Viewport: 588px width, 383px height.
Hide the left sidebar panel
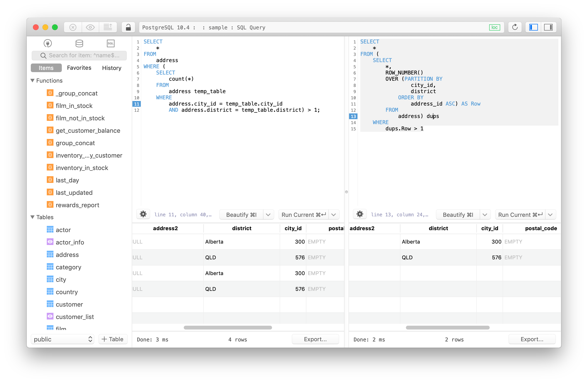(x=533, y=27)
